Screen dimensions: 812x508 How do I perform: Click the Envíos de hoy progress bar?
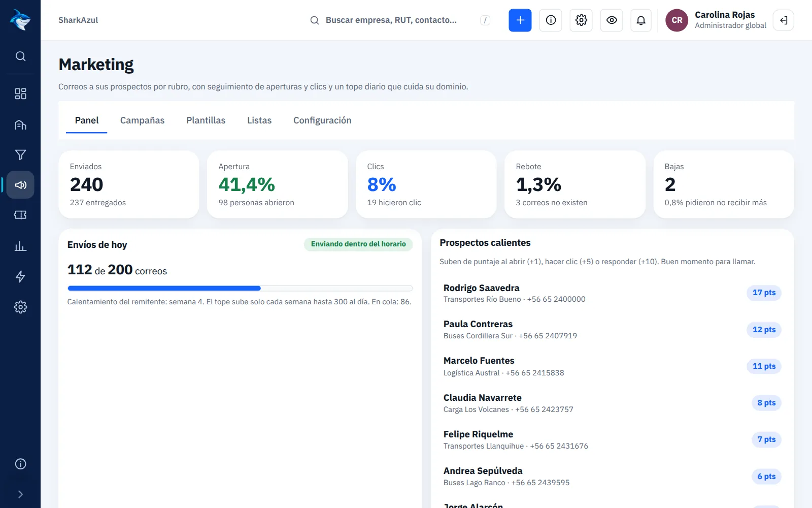click(240, 288)
